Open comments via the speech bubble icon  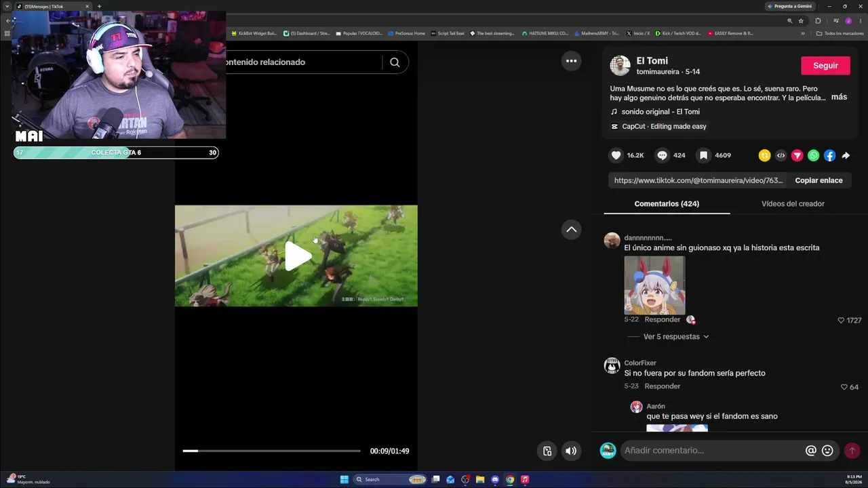point(662,155)
